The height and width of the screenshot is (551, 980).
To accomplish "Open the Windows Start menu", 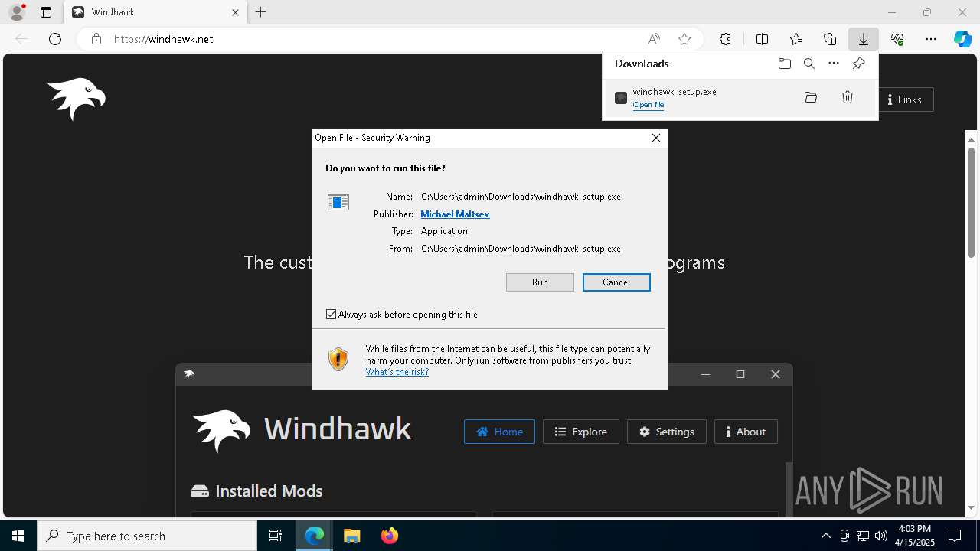I will click(18, 536).
